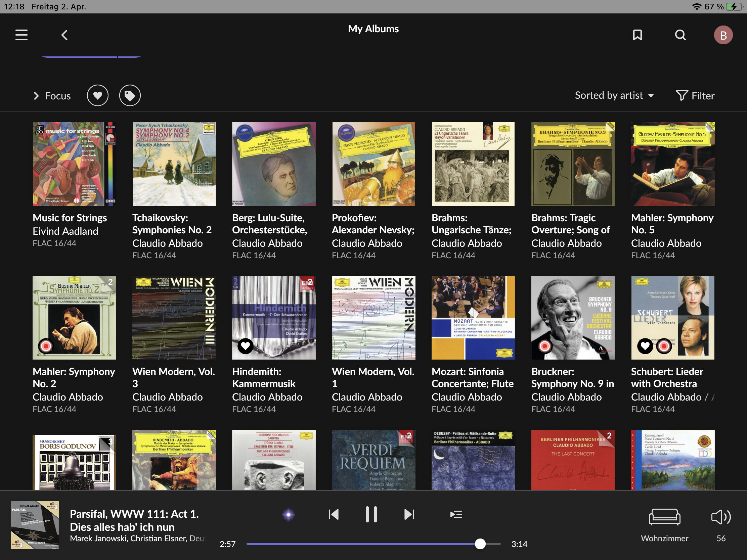Click the record badge on Schubert Lieder
Viewport: 747px width, 560px height.
(x=664, y=346)
